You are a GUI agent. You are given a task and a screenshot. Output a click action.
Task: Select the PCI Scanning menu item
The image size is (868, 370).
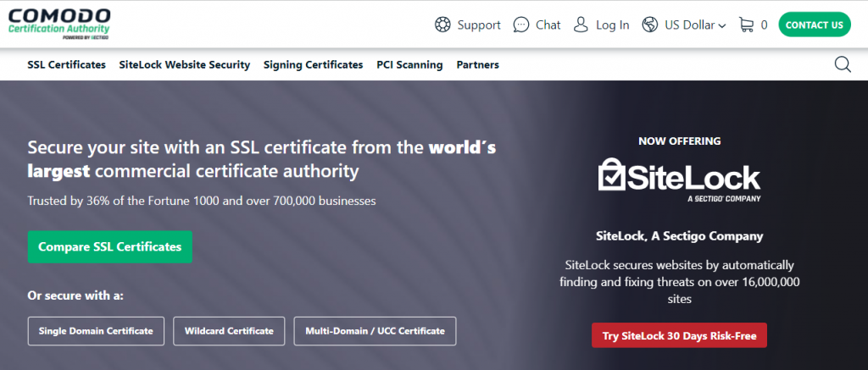(409, 64)
